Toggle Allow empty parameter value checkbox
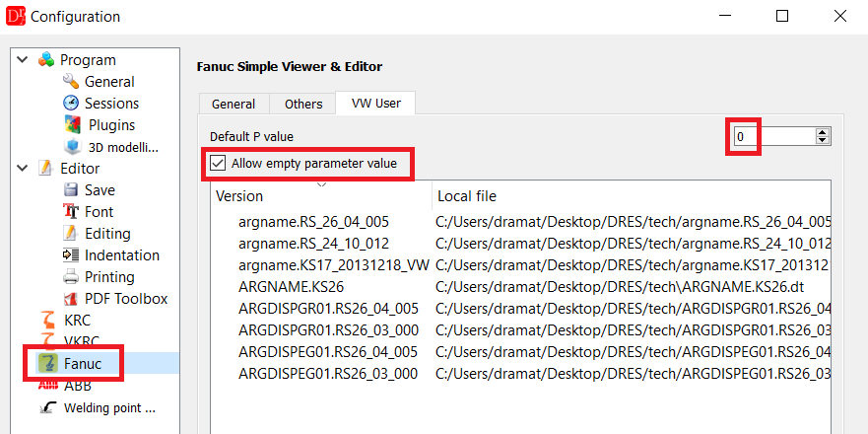Screen dimensions: 868x434 pyautogui.click(x=217, y=163)
